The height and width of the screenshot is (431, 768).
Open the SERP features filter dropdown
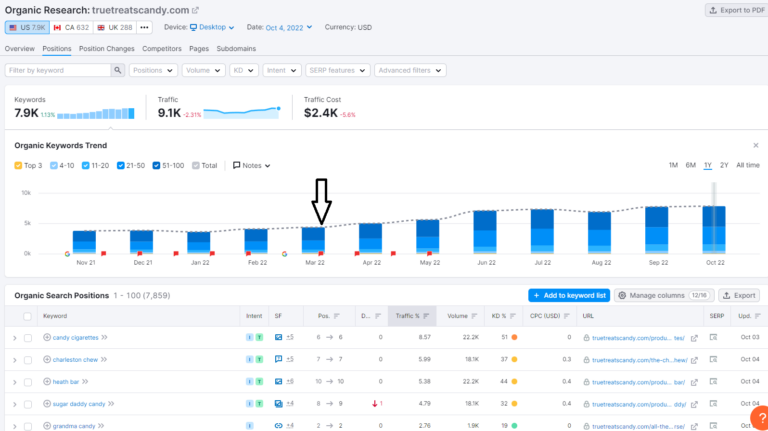click(337, 71)
